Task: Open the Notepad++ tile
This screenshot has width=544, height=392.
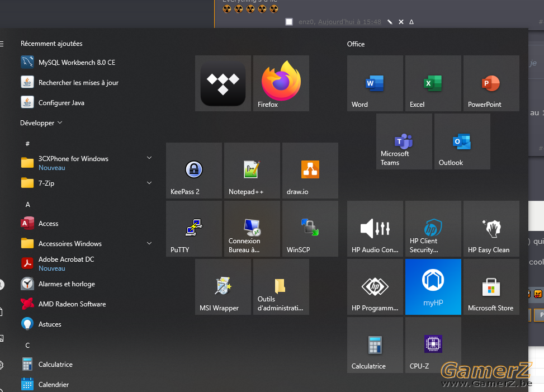Action: click(x=252, y=171)
